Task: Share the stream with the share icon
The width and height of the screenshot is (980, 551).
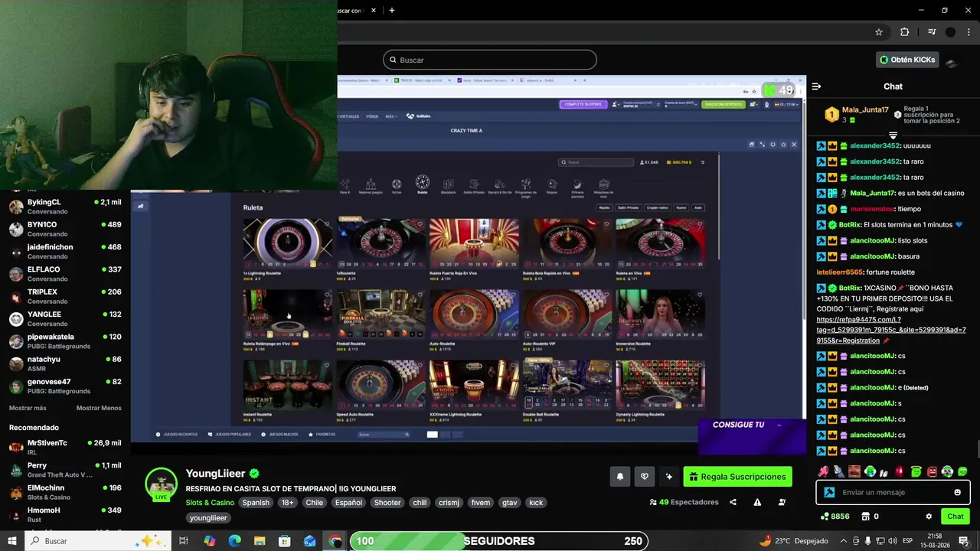Action: click(733, 502)
